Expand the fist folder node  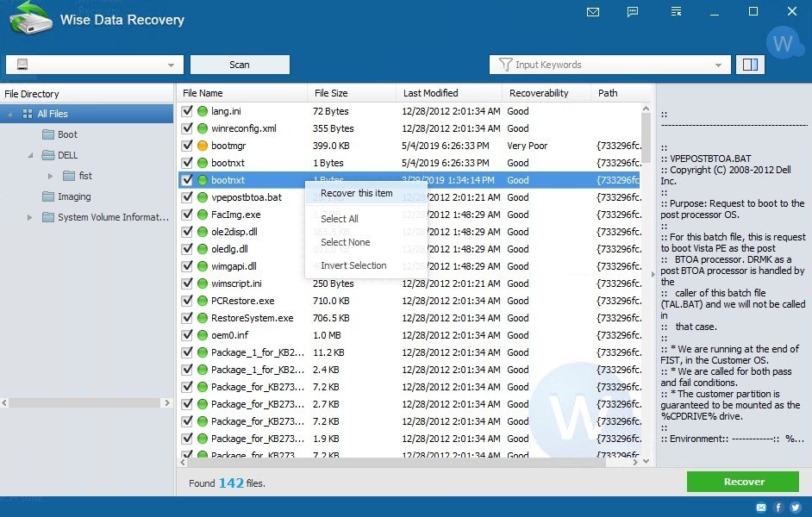[50, 176]
